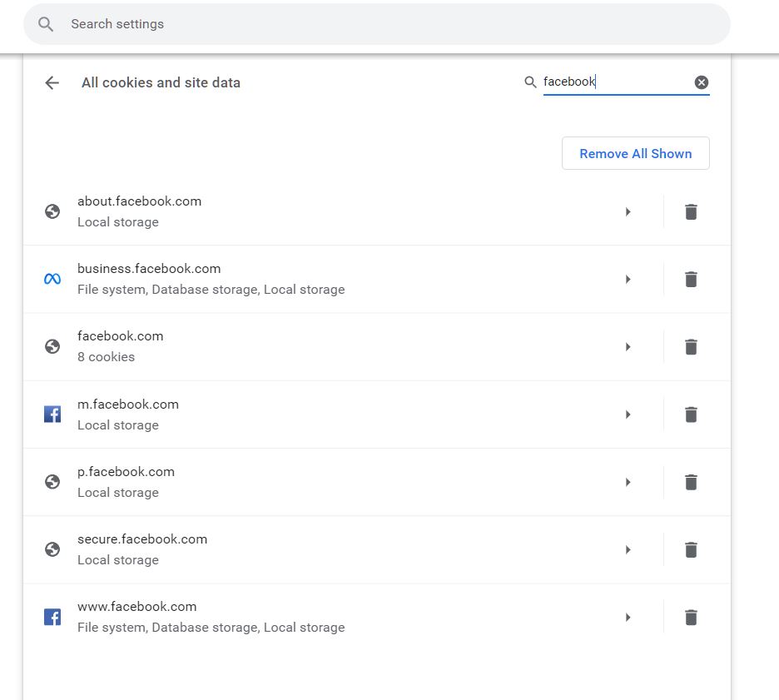Click All cookies and site data heading
Screen dimensions: 779x700
(161, 82)
